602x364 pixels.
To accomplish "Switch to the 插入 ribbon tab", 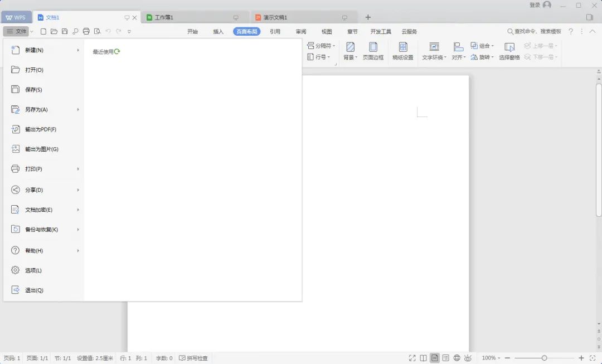I will point(218,31).
